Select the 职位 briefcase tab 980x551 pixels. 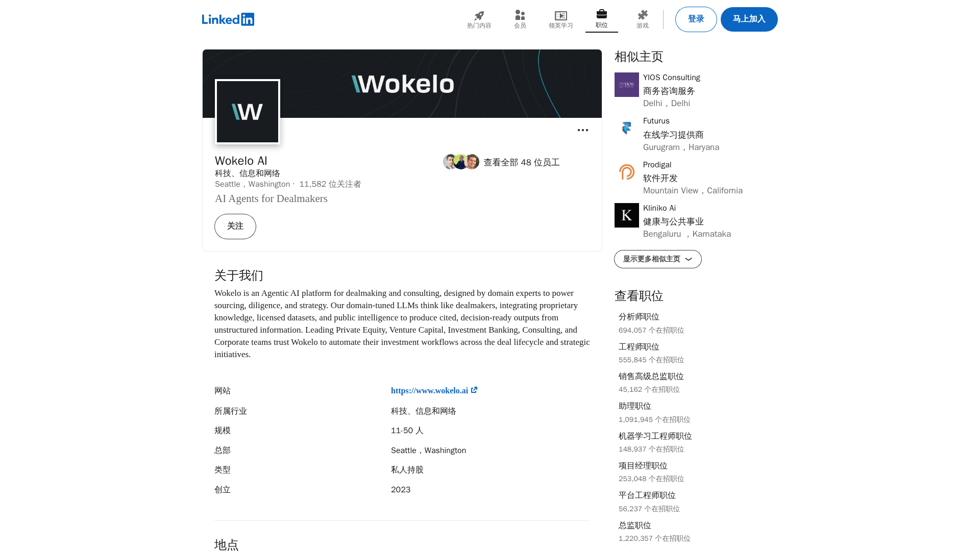pyautogui.click(x=601, y=19)
